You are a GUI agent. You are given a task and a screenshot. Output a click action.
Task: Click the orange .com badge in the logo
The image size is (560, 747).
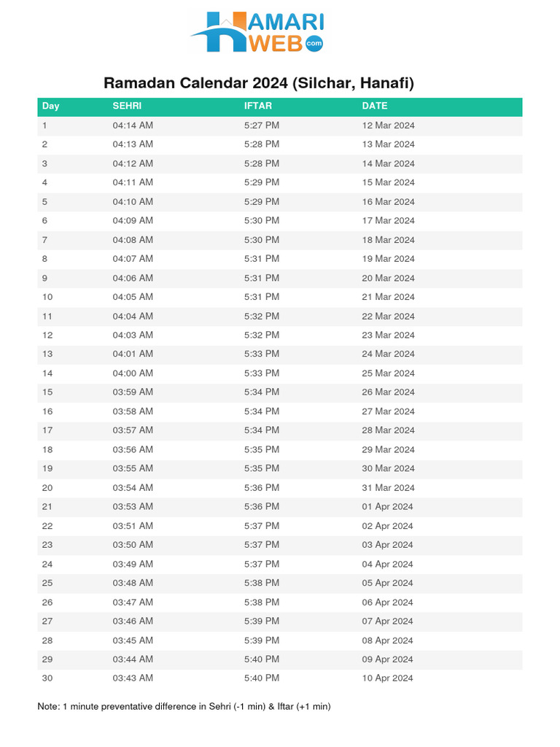pyautogui.click(x=314, y=44)
